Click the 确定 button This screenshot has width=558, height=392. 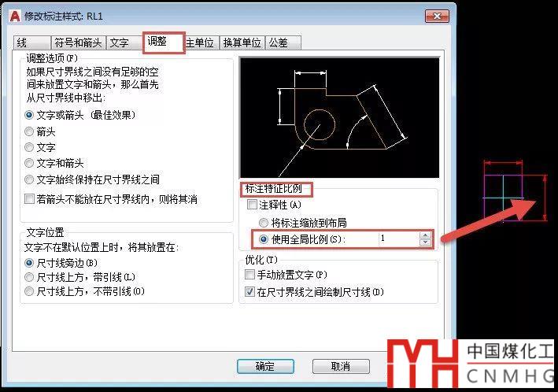[265, 366]
